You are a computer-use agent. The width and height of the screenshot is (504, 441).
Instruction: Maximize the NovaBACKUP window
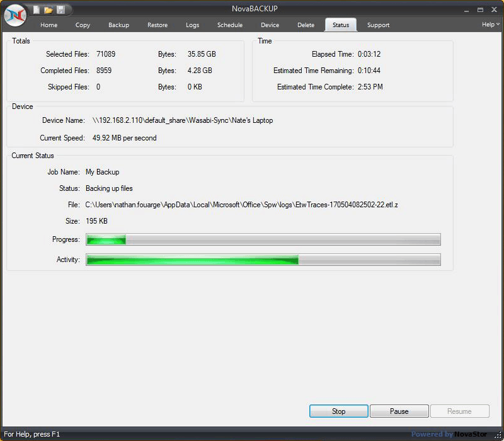[x=480, y=10]
